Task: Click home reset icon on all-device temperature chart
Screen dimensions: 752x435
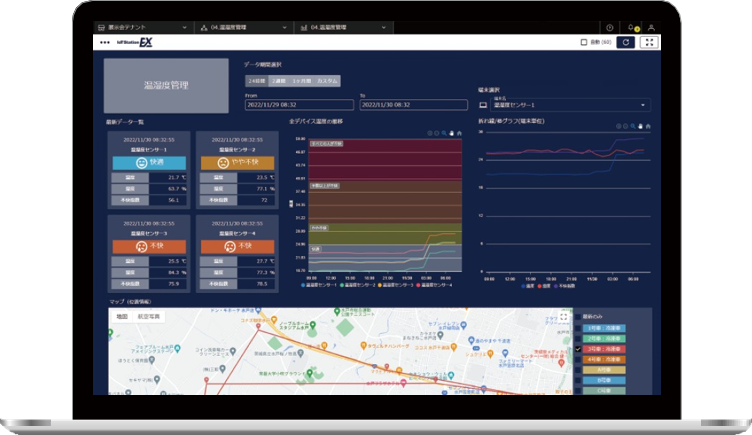Action: (x=461, y=129)
